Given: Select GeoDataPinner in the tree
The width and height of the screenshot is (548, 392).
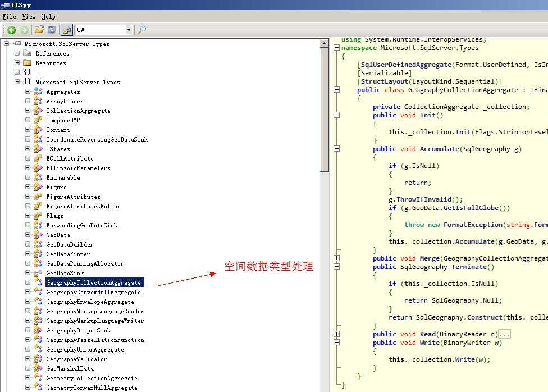Looking at the screenshot, I should coord(68,254).
